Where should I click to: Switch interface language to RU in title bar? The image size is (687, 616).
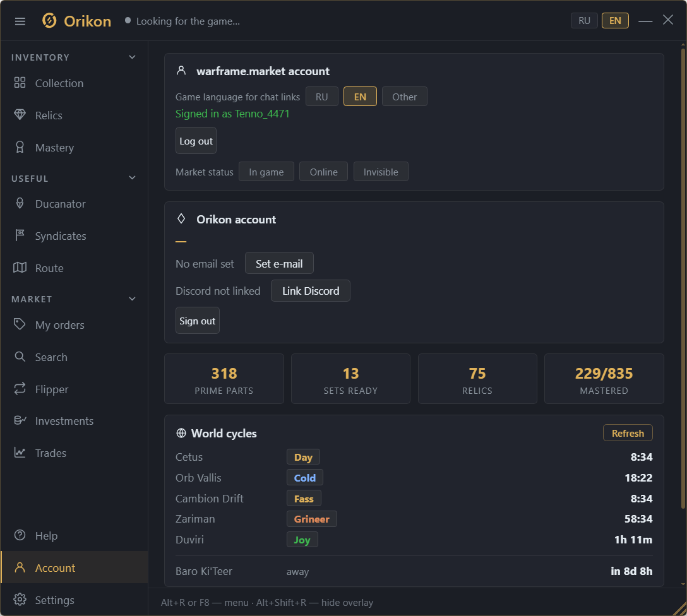pyautogui.click(x=584, y=21)
